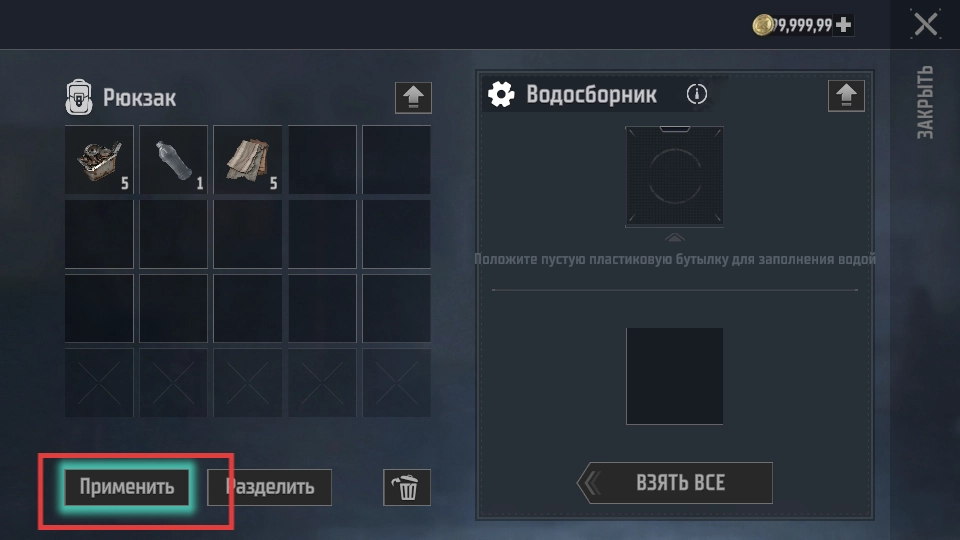Click the backpack upgrade arrow icon
The image size is (960, 540).
click(x=413, y=98)
